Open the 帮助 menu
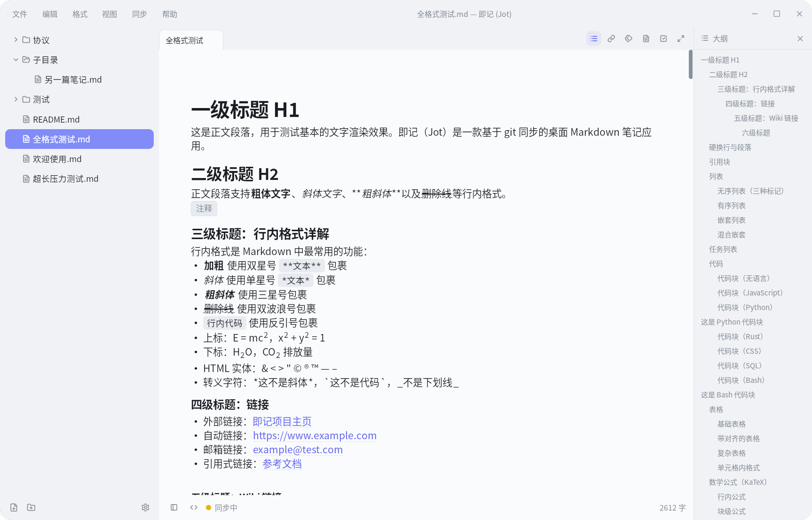 170,14
